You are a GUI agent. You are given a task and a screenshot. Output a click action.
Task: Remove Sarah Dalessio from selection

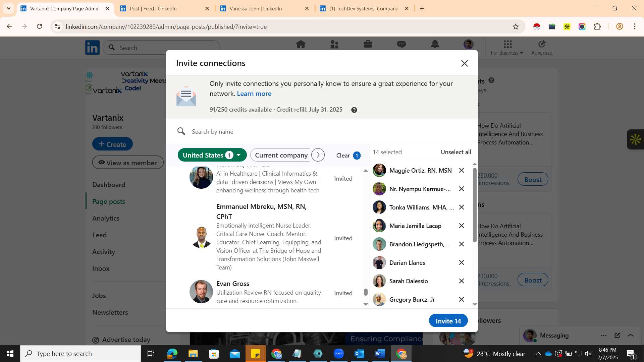[462, 281]
